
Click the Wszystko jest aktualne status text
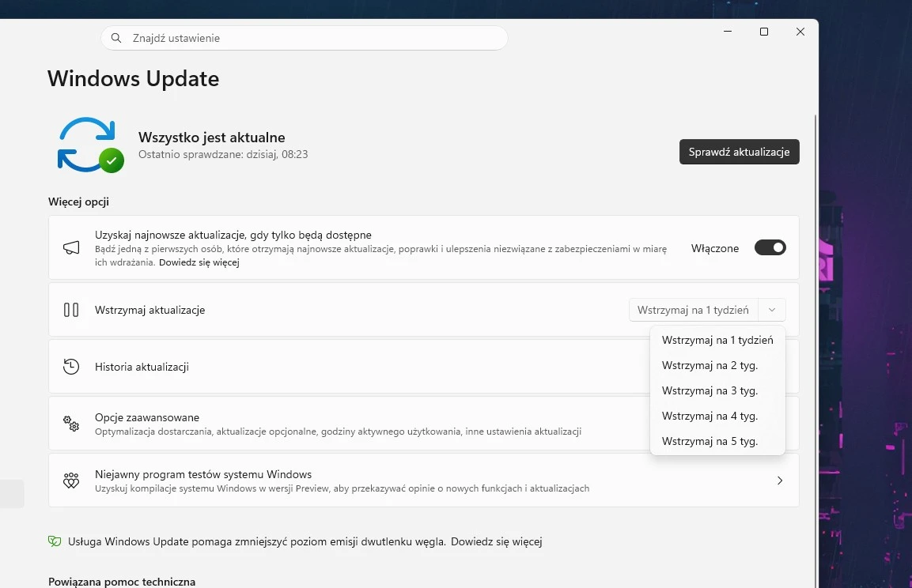pos(212,138)
